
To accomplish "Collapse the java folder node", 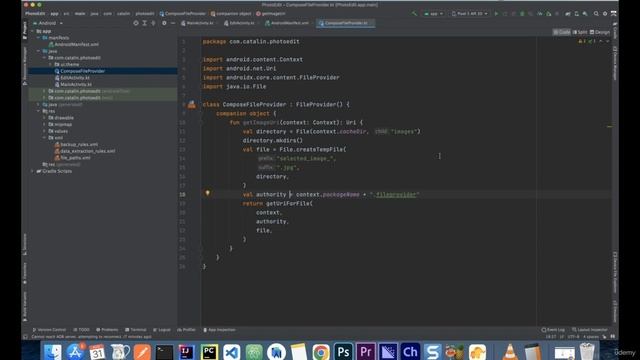I will pyautogui.click(x=38, y=51).
